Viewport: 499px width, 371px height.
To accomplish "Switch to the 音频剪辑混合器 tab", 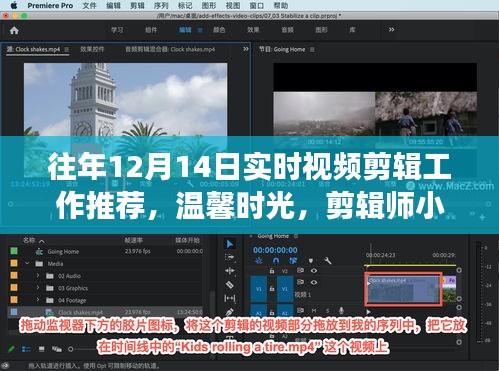I will pos(170,49).
